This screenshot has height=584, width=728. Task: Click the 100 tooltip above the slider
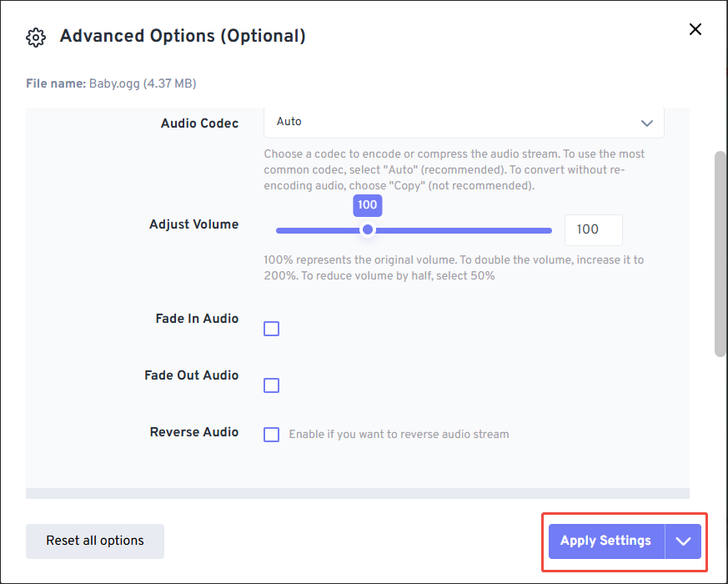coord(367,205)
